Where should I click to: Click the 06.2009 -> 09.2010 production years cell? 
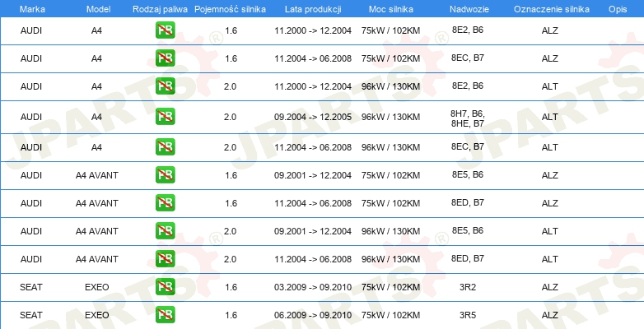click(313, 315)
